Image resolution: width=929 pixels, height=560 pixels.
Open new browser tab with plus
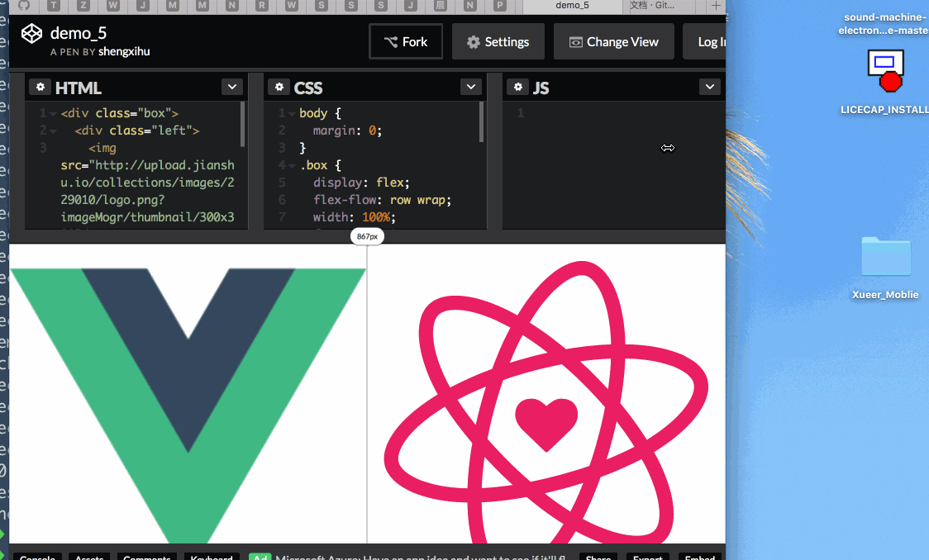(716, 5)
